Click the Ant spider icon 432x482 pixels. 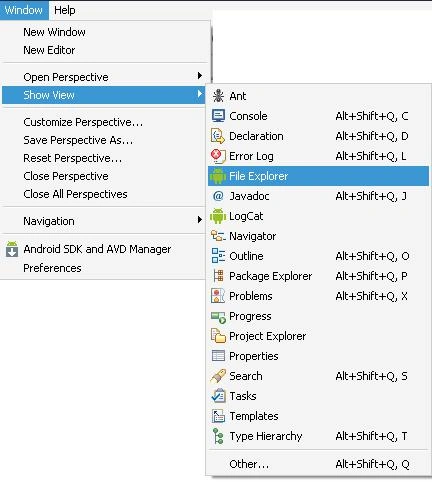[x=218, y=96]
